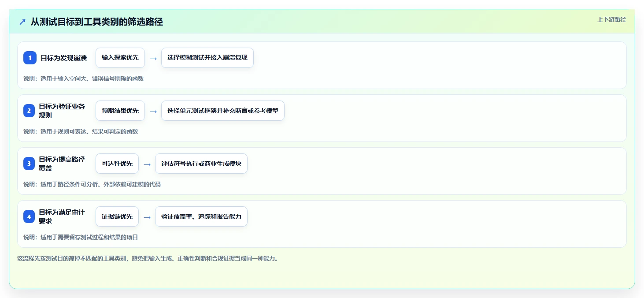
Task: Click the arrow icon beside the panel title
Action: [x=22, y=22]
